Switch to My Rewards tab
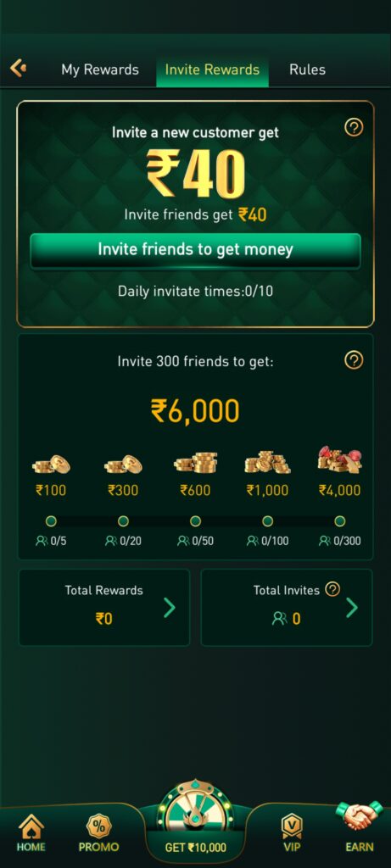Image resolution: width=391 pixels, height=868 pixels. (100, 70)
